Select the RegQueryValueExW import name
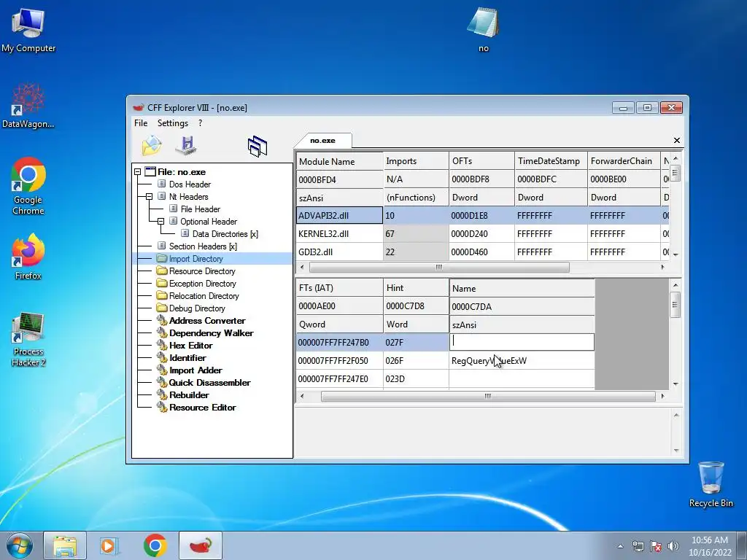 pyautogui.click(x=489, y=360)
